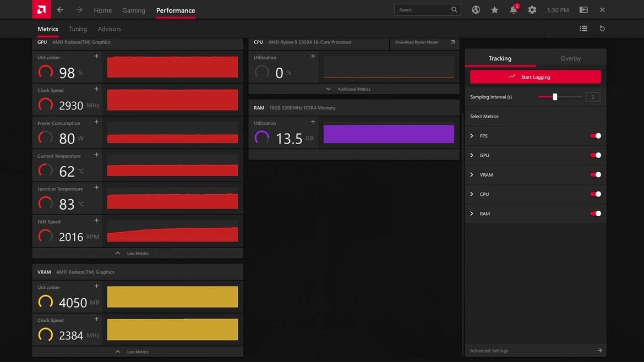Click the 5:30 PM clock
The width and height of the screenshot is (644, 362).
[558, 10]
